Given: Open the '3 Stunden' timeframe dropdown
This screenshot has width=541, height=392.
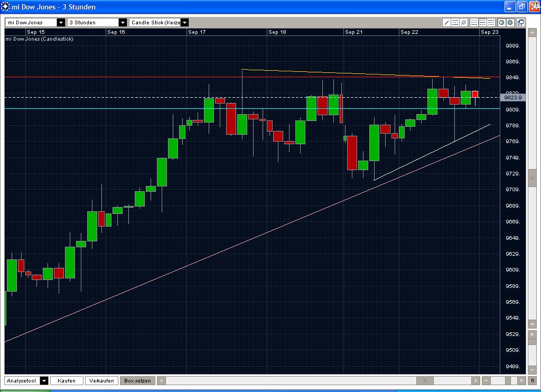Looking at the screenshot, I should click(x=123, y=22).
